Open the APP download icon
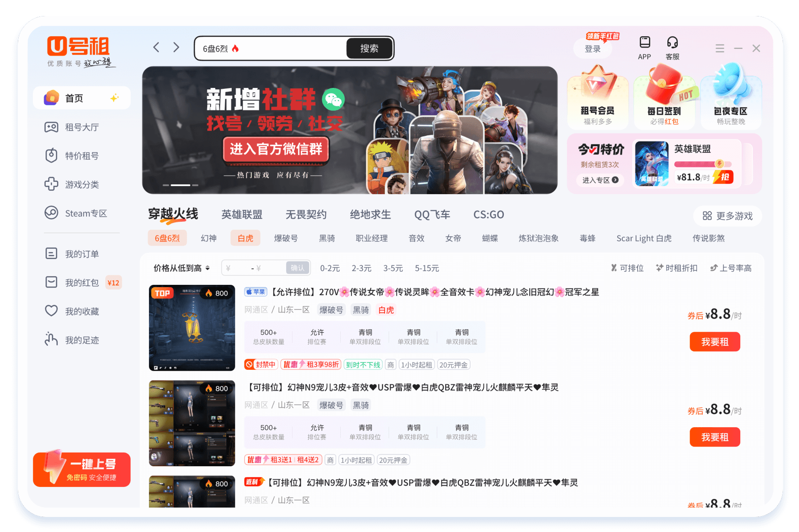Viewport: 799px width, 532px height. 644,43
